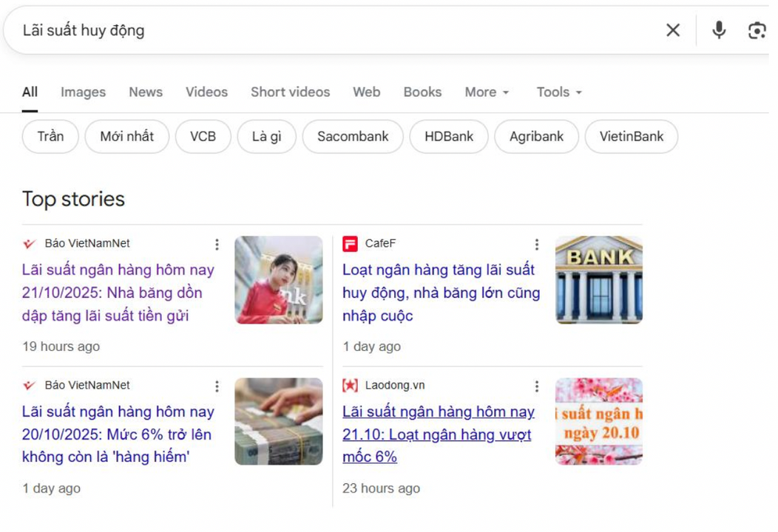The width and height of the screenshot is (778, 532).
Task: Clear the search box with X icon
Action: coord(672,30)
